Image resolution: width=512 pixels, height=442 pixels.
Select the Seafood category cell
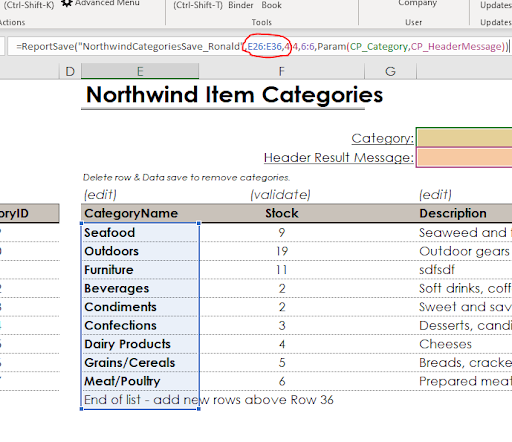point(140,233)
